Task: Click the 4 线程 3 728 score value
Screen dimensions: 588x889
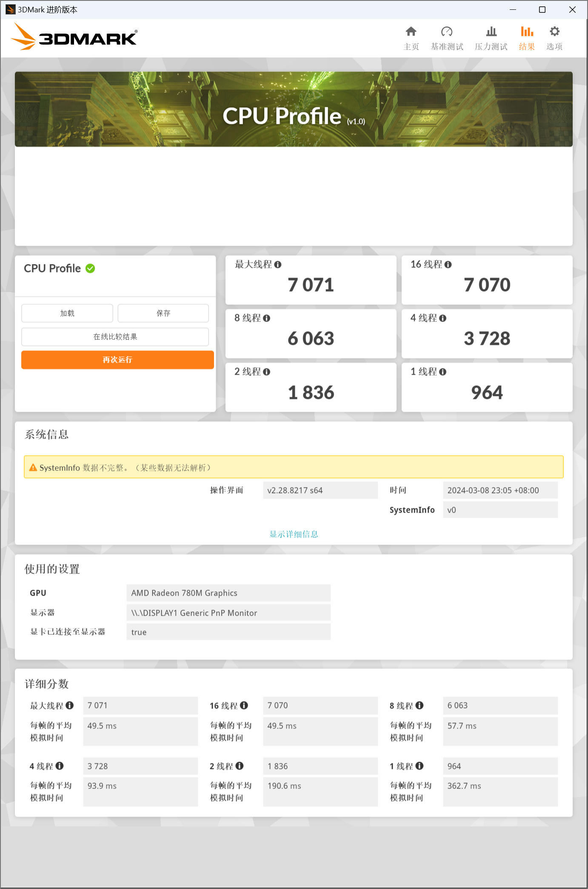Action: point(487,338)
